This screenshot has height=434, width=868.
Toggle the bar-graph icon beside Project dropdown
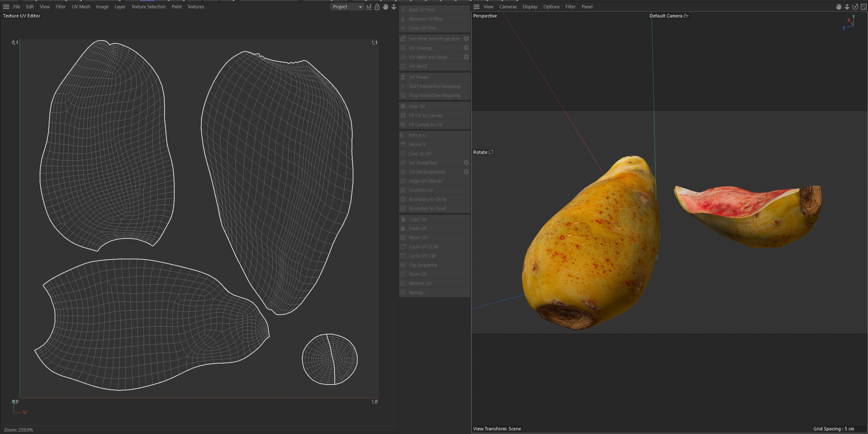point(369,7)
